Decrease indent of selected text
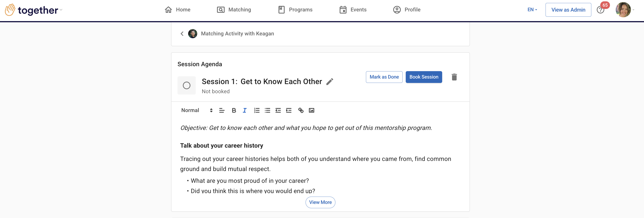The height and width of the screenshot is (218, 644). (278, 111)
